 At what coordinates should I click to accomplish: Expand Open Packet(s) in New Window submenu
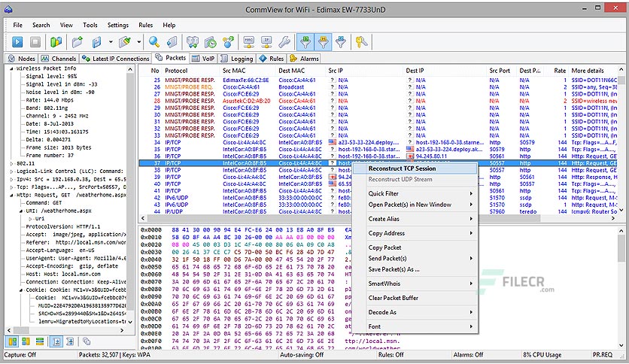tap(415, 205)
